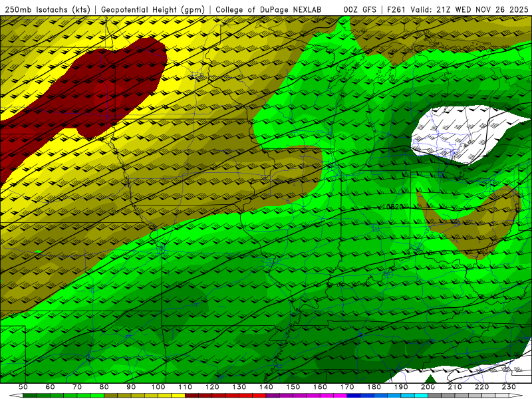Click the cyan swatch on the color bar
The image size is (532, 399).
421,396
